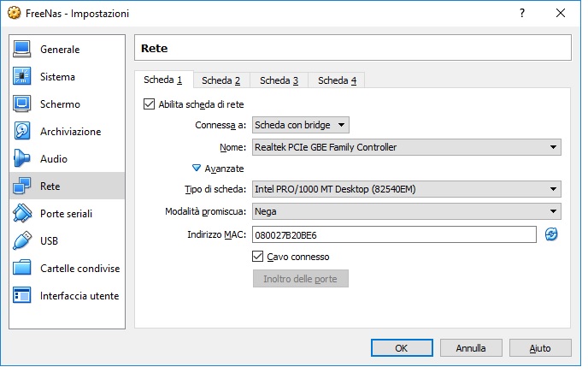The height and width of the screenshot is (373, 588).
Task: Open the Schermo monitor icon
Action: [x=21, y=104]
